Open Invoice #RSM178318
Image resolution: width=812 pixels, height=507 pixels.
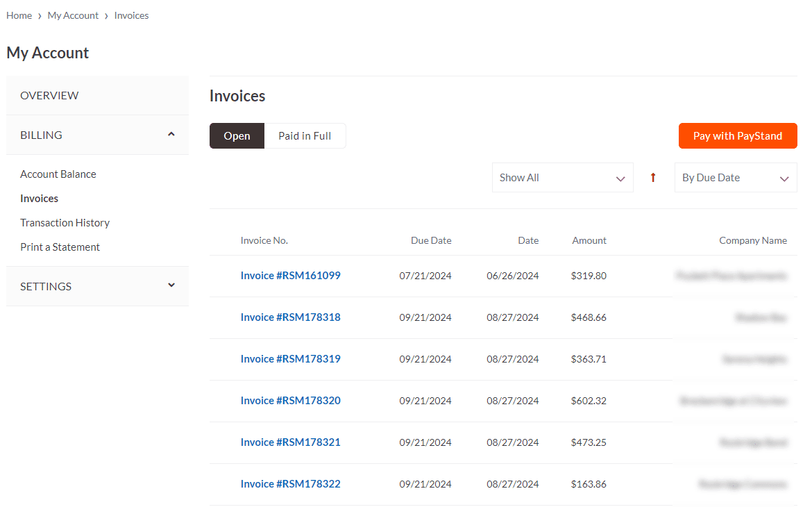[291, 317]
